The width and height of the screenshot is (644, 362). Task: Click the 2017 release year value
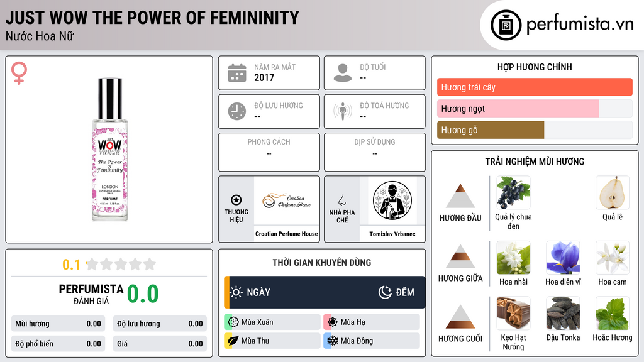[x=264, y=77]
